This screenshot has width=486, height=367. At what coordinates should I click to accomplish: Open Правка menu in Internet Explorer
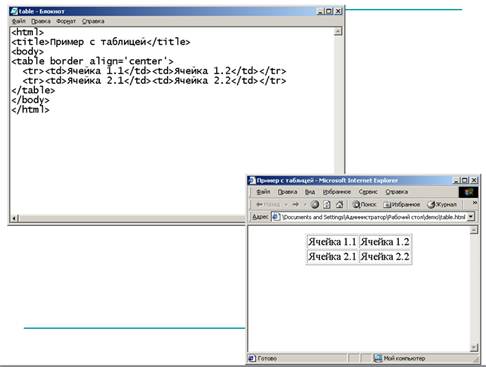[287, 192]
